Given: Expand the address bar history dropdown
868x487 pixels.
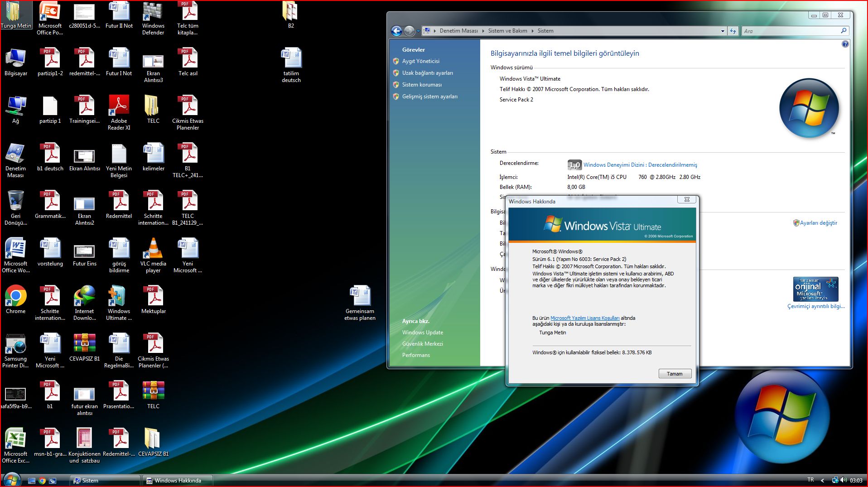Looking at the screenshot, I should tap(723, 31).
